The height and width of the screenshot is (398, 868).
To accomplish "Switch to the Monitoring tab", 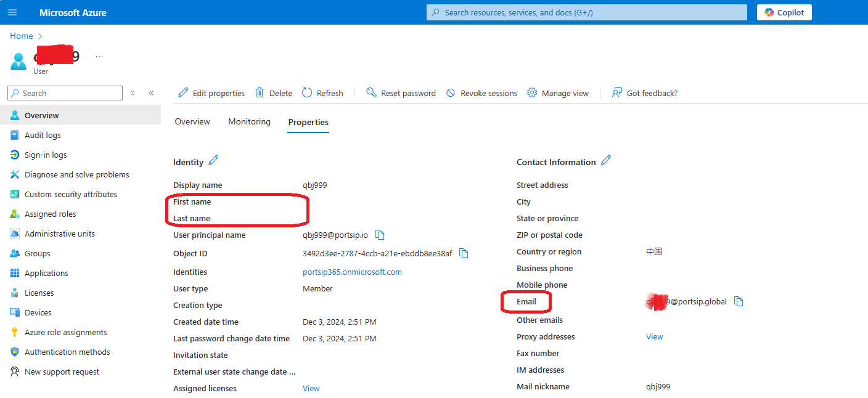I will 249,122.
